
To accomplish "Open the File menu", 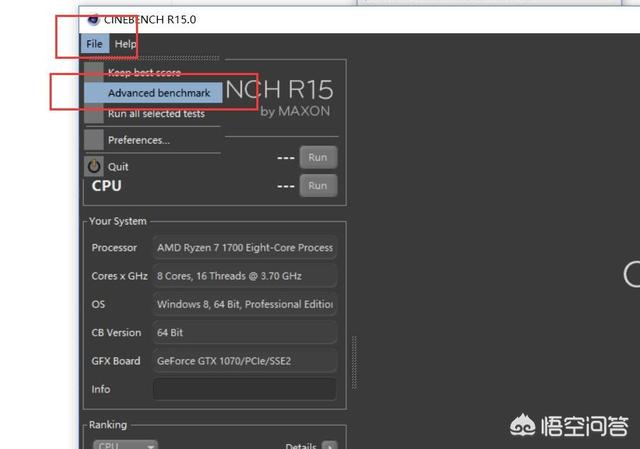I will pyautogui.click(x=95, y=44).
